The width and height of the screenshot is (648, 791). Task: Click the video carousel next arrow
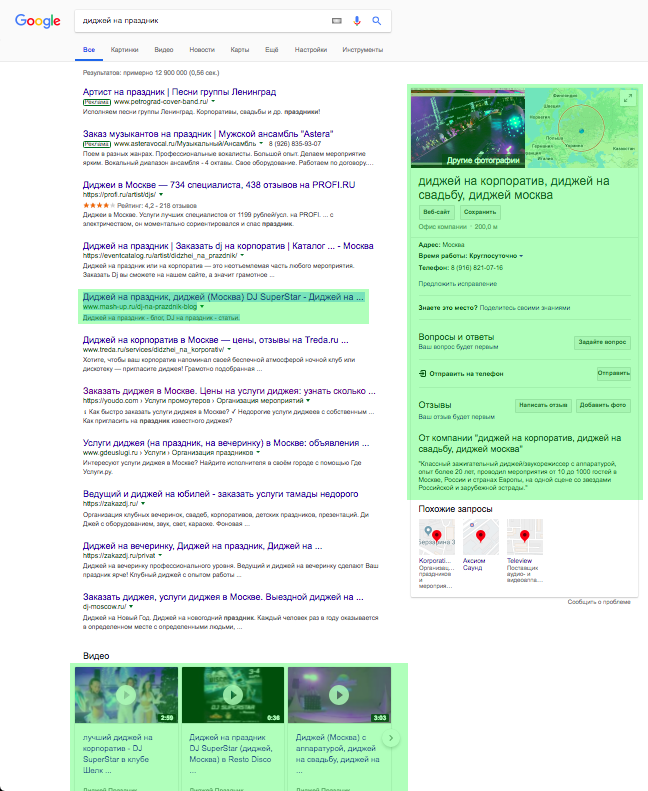[x=392, y=739]
